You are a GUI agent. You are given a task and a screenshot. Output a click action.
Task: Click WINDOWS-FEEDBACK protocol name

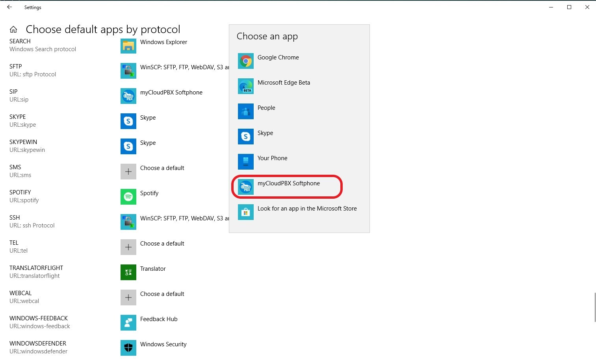coord(39,318)
